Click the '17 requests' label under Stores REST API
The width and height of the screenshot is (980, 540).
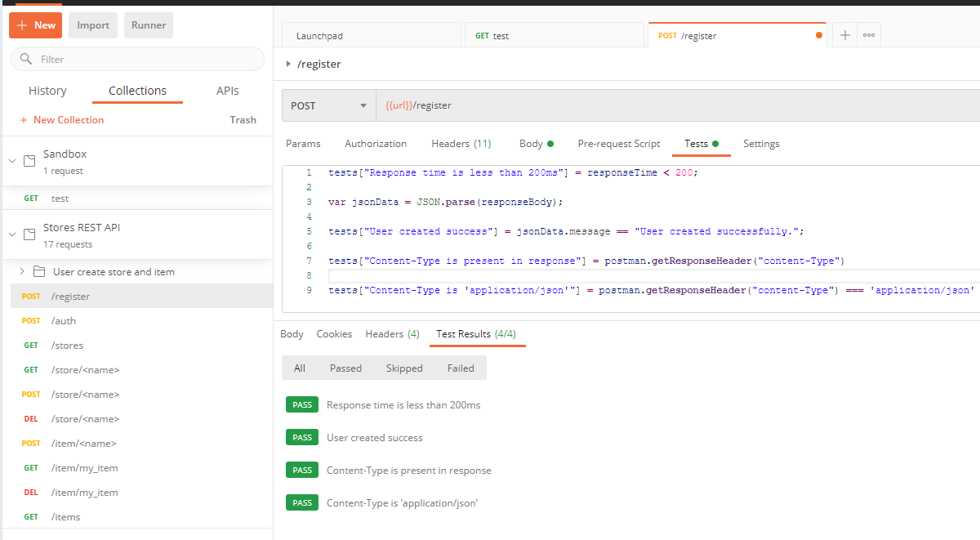(68, 245)
